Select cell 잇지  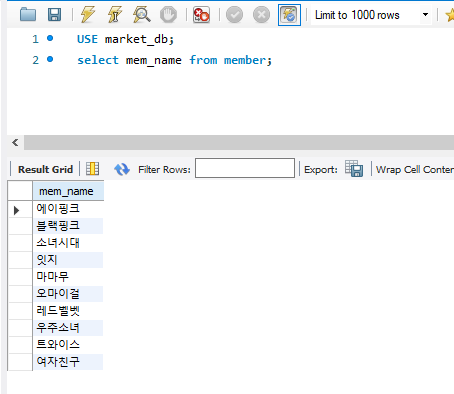tap(68, 260)
